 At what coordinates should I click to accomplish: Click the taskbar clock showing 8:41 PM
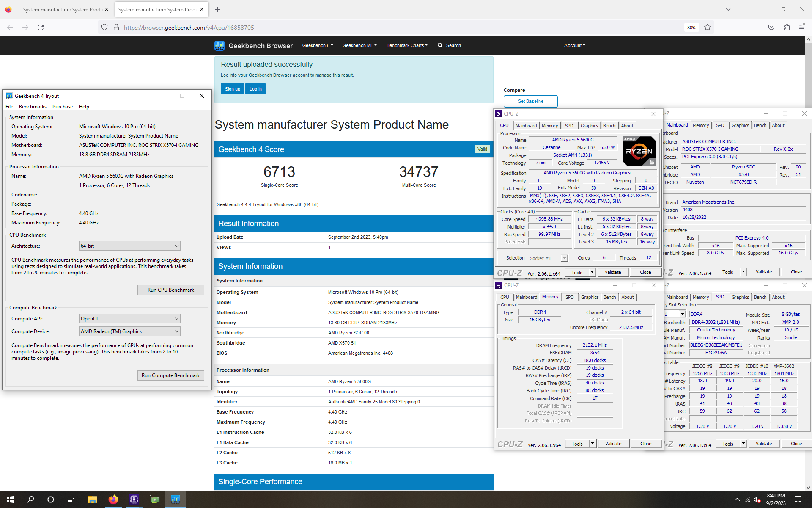pyautogui.click(x=776, y=500)
